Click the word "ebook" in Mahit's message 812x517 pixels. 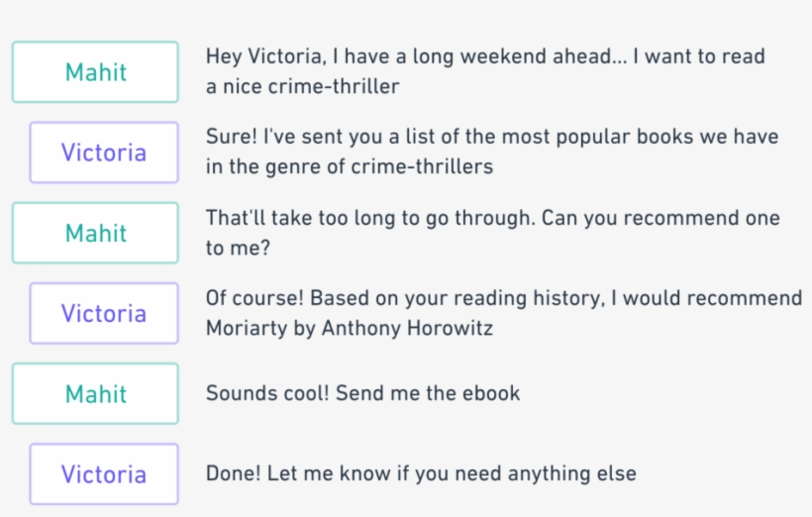pyautogui.click(x=491, y=393)
